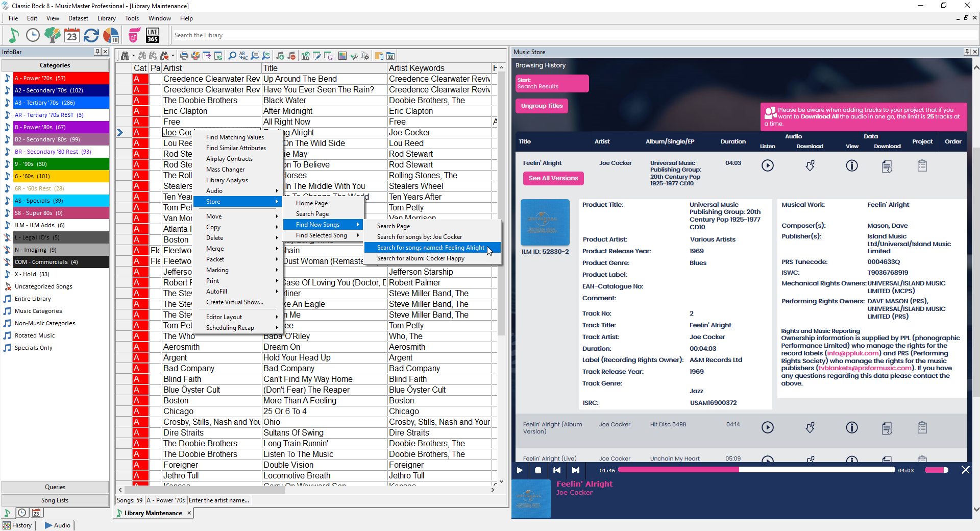This screenshot has height=531, width=980.
Task: Click the printer icon in library toolbar
Action: pos(184,56)
